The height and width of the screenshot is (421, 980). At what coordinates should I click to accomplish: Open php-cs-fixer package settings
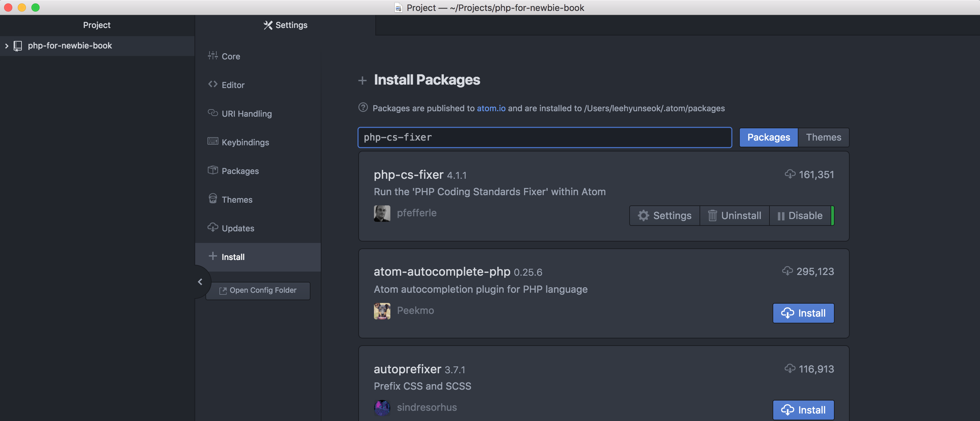click(664, 216)
